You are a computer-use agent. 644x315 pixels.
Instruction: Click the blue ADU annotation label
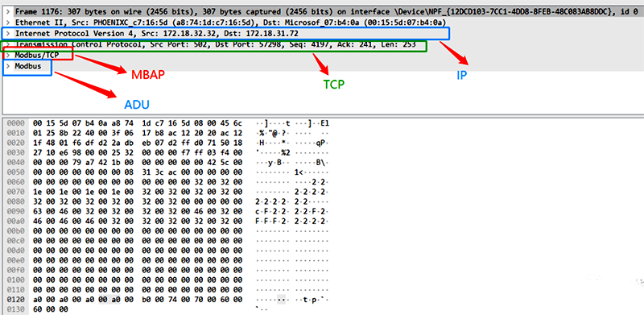pyautogui.click(x=137, y=105)
